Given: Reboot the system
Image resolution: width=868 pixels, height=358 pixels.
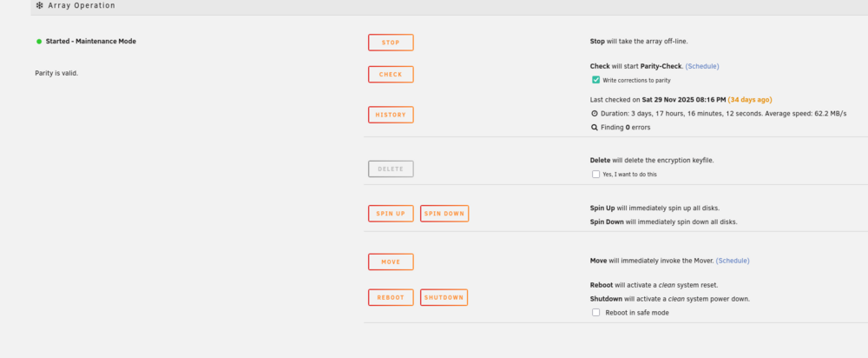Looking at the screenshot, I should pos(391,297).
